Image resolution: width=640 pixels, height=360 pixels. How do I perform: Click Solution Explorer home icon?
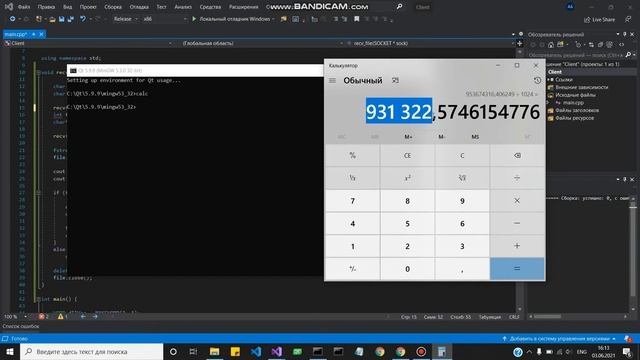551,44
